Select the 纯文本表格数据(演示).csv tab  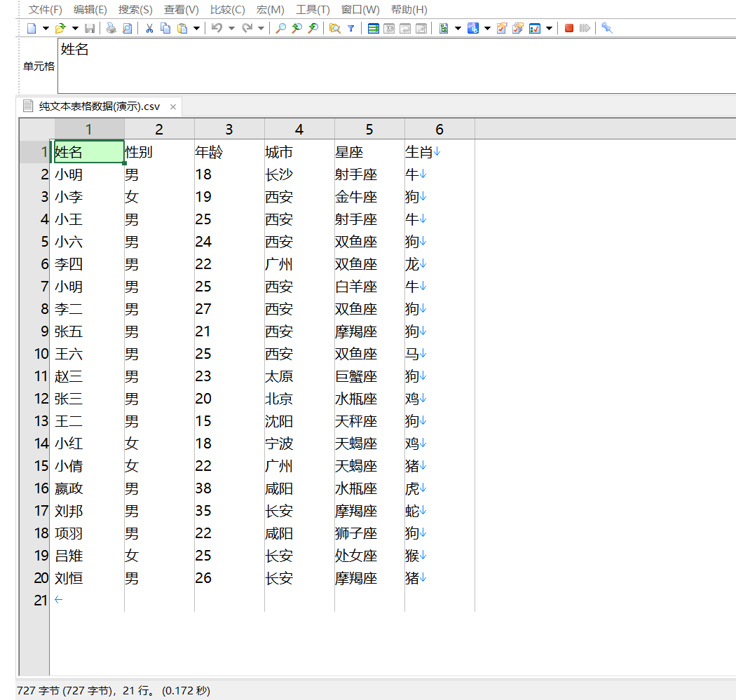(99, 107)
